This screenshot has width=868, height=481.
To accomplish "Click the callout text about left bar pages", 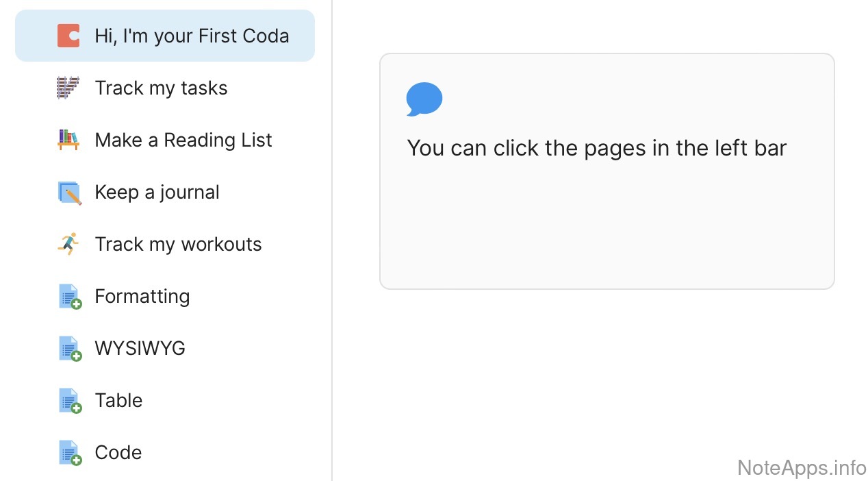I will coord(596,148).
